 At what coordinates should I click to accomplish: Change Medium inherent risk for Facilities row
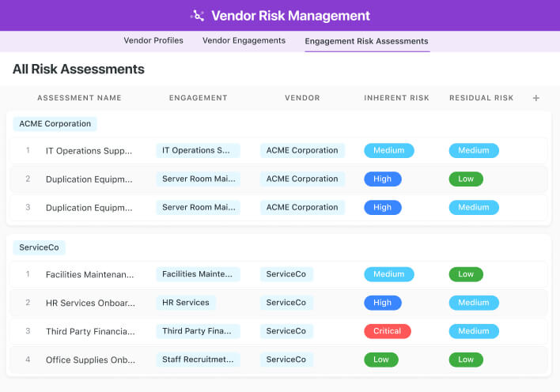pyautogui.click(x=389, y=274)
